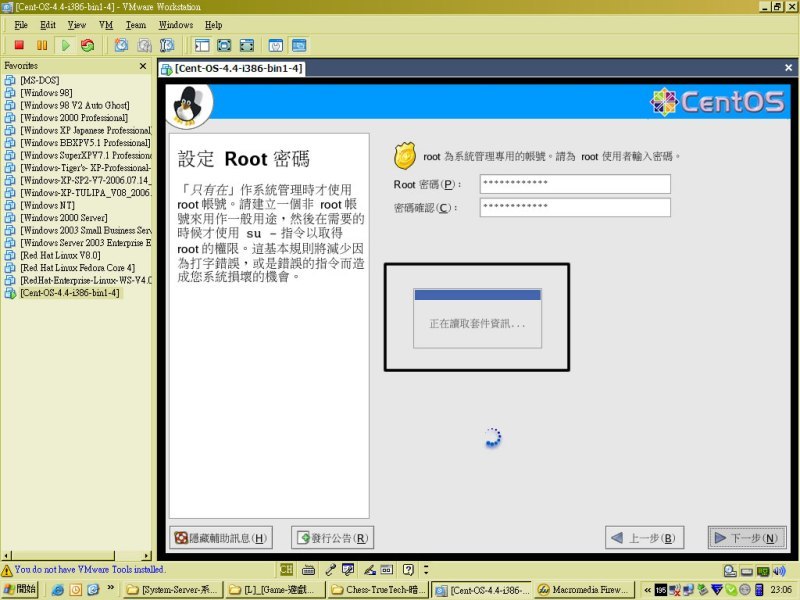The image size is (800, 600).
Task: Close the Favorites panel
Action: tap(143, 66)
